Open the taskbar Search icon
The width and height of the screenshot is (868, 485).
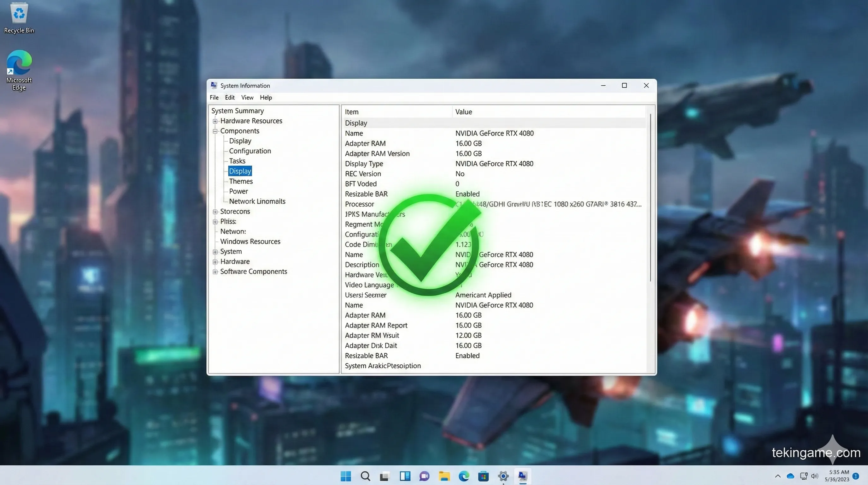pyautogui.click(x=365, y=476)
